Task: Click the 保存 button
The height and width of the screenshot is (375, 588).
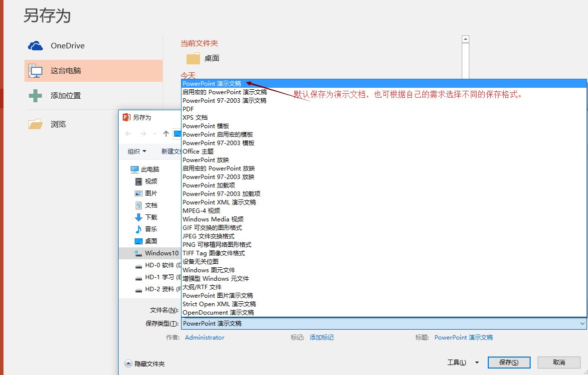Action: coord(508,363)
